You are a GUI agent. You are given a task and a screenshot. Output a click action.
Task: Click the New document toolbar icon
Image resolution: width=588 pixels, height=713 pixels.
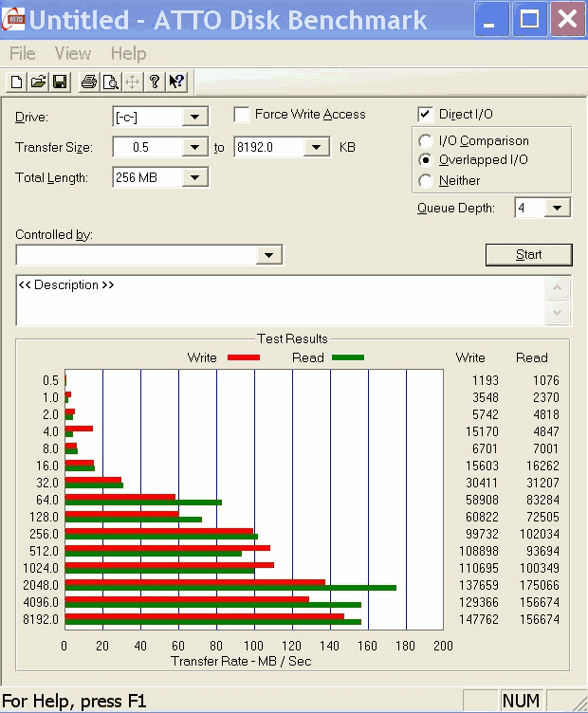click(x=16, y=82)
